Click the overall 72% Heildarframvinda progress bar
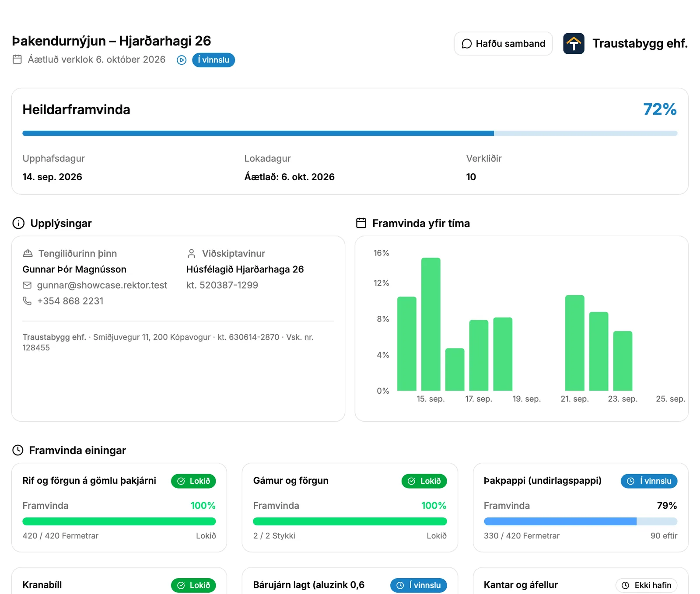Viewport: 700px width, 594px height. tap(350, 133)
